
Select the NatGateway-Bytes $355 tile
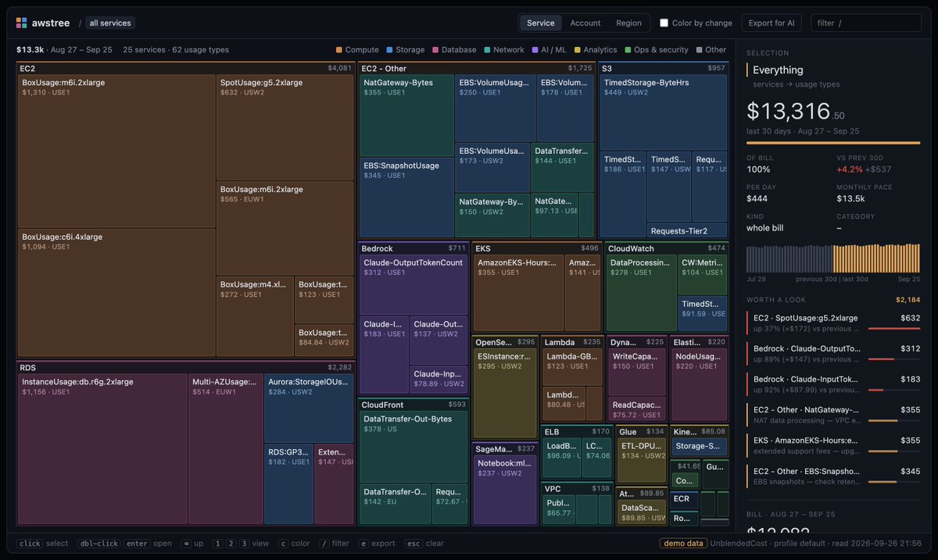(x=406, y=116)
